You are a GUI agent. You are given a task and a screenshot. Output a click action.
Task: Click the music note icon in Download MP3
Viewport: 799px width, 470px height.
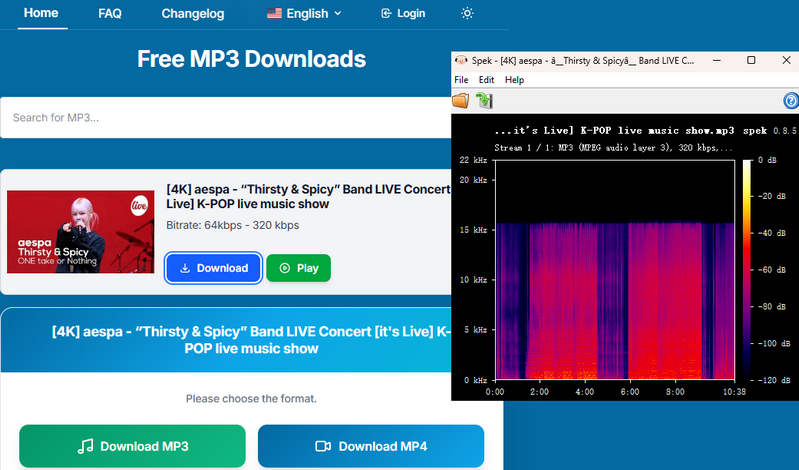(x=86, y=447)
